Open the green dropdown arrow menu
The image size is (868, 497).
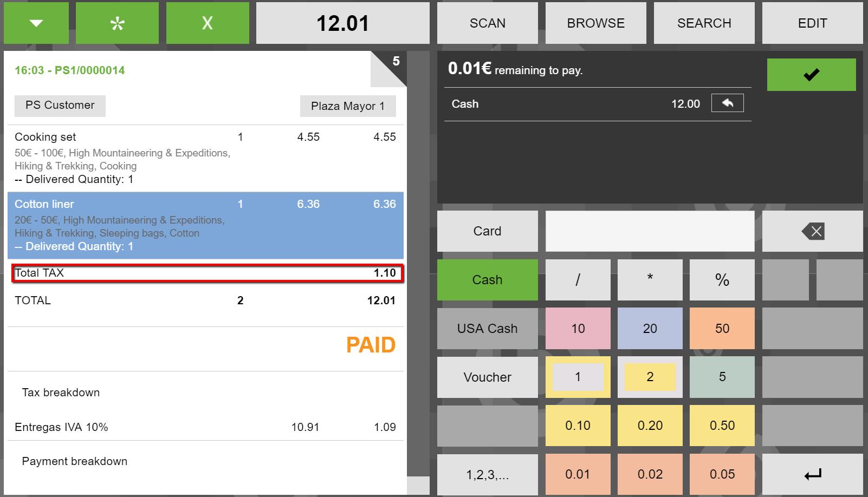click(x=36, y=23)
